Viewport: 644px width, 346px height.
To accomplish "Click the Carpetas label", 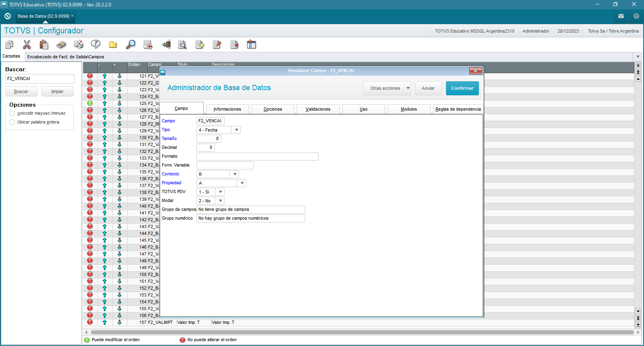I will (11, 56).
